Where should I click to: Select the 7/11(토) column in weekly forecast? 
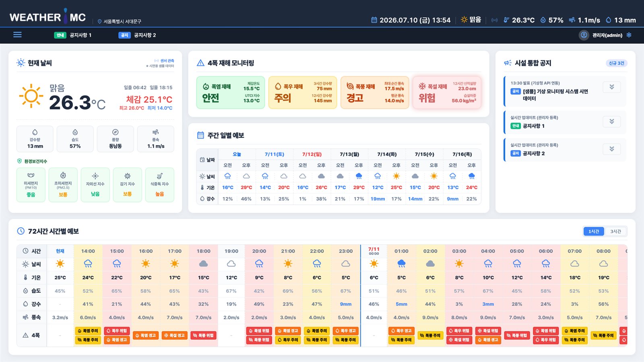pyautogui.click(x=275, y=154)
